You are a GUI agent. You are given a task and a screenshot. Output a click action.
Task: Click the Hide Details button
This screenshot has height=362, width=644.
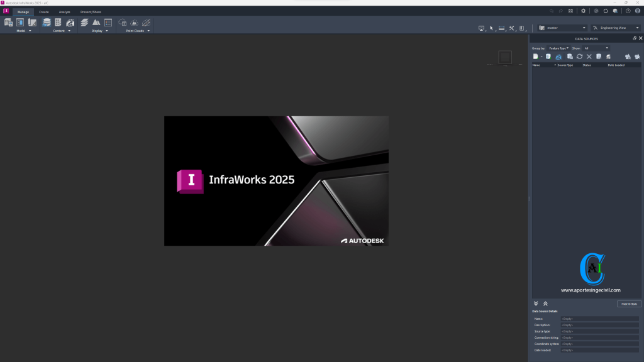[628, 303]
